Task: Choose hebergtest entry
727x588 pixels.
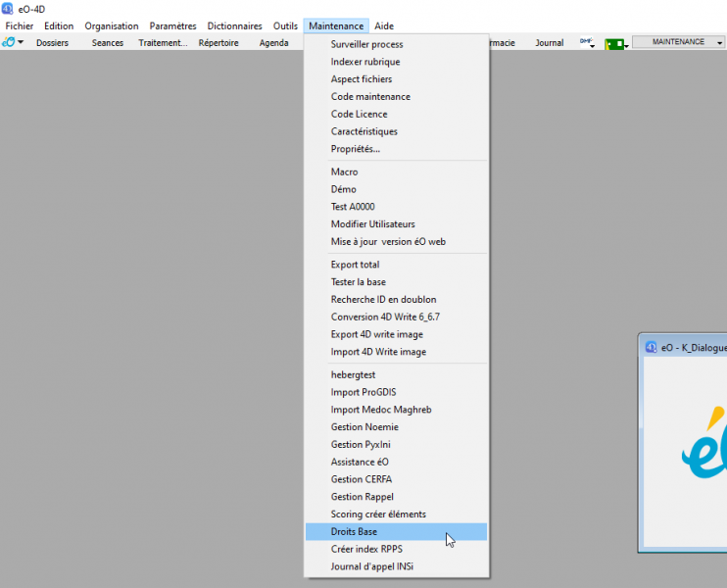Action: coord(397,374)
